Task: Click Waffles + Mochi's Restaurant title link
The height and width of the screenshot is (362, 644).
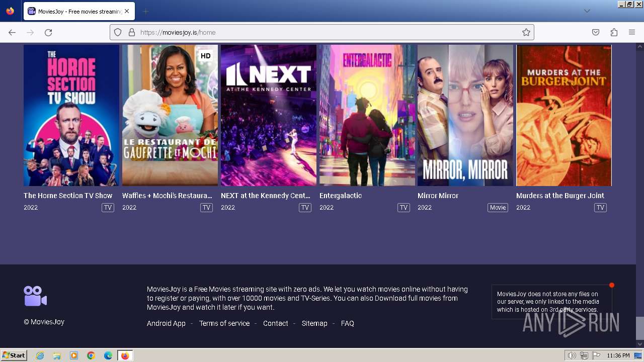Action: [168, 196]
